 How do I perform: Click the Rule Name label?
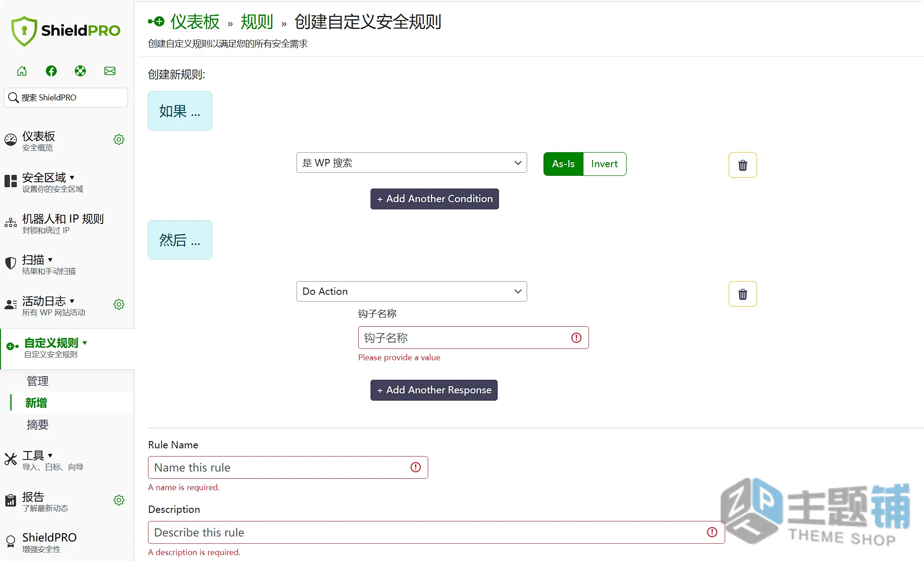point(173,445)
